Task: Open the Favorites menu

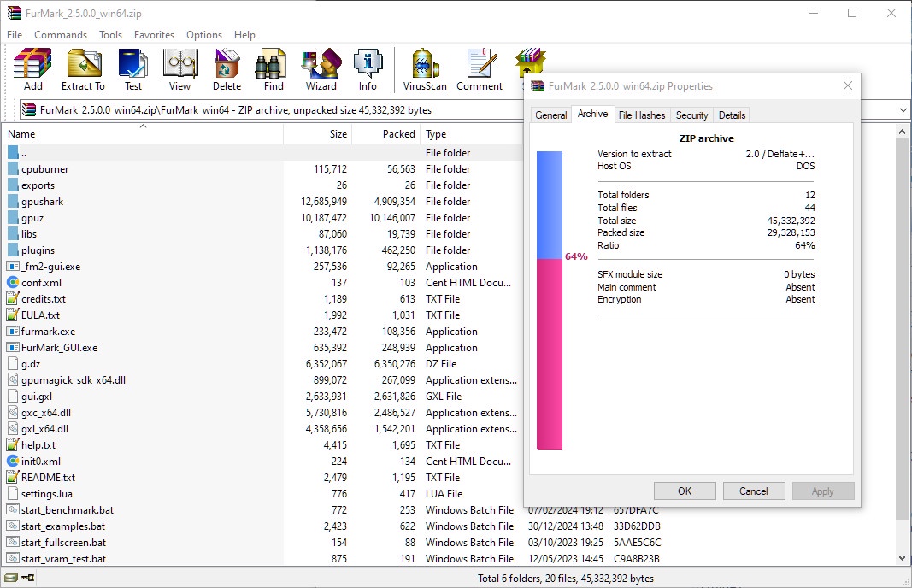Action: point(154,35)
